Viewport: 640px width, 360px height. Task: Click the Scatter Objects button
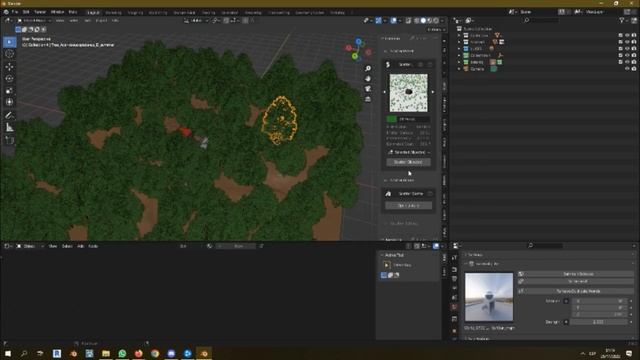click(408, 162)
